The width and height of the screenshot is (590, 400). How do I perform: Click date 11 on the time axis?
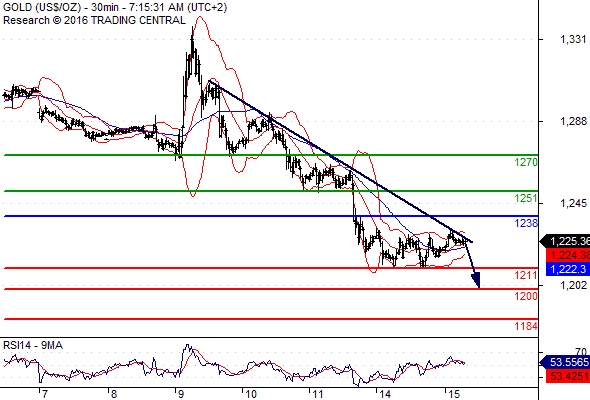click(x=318, y=394)
